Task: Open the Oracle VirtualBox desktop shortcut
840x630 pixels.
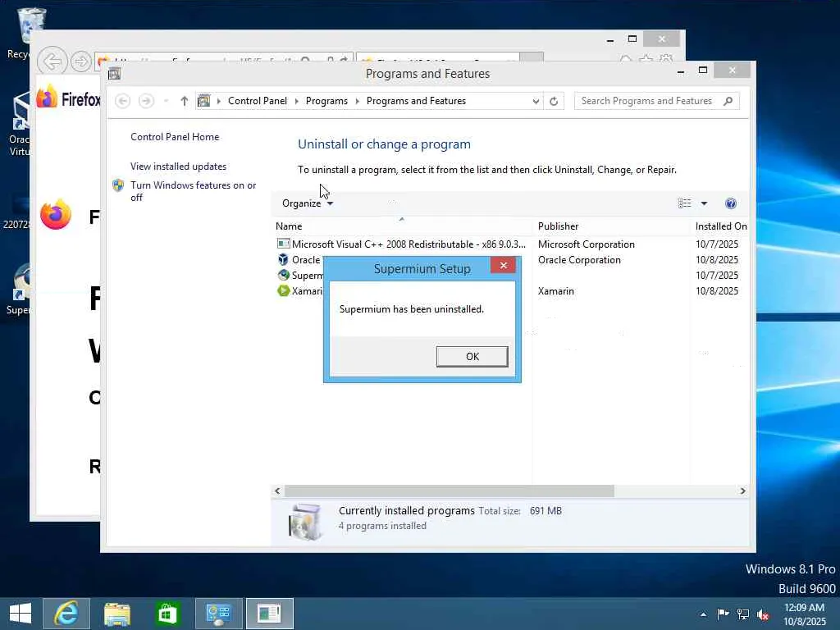Action: coord(20,125)
